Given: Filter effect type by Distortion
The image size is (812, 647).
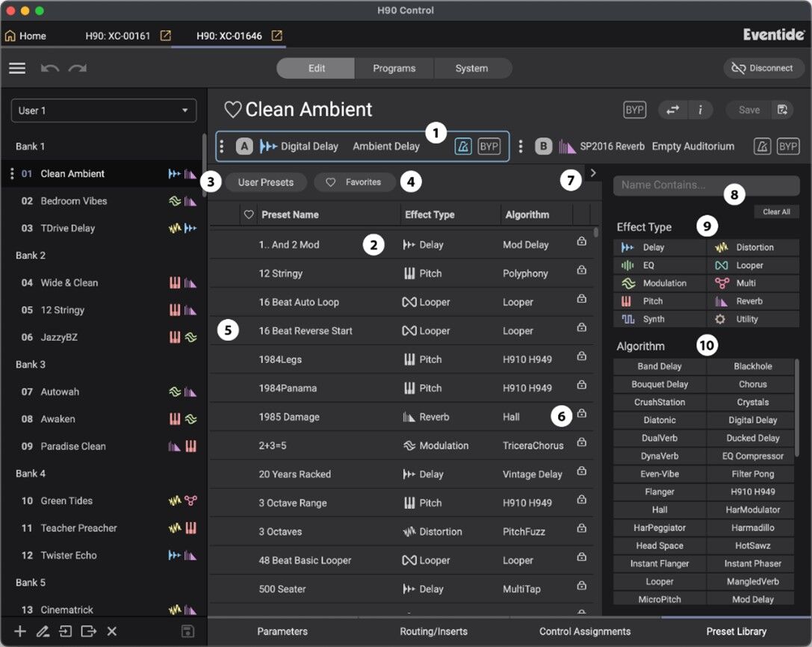Looking at the screenshot, I should 752,247.
